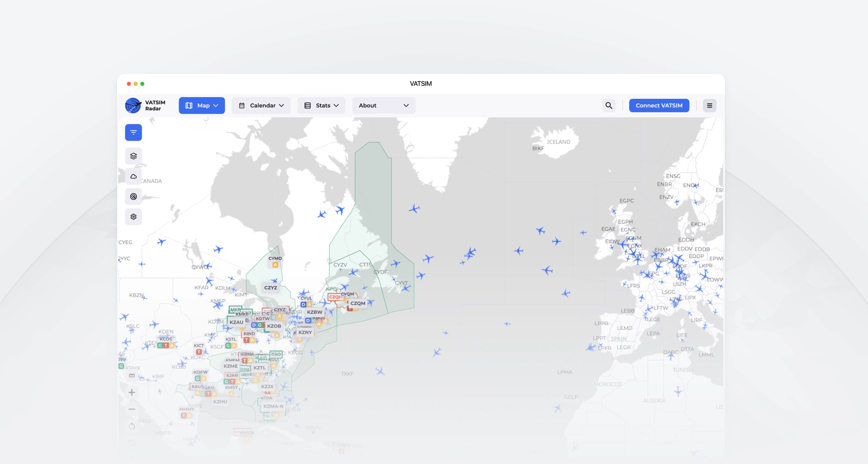868x464 pixels.
Task: Expand the Calendar dropdown
Action: click(261, 105)
